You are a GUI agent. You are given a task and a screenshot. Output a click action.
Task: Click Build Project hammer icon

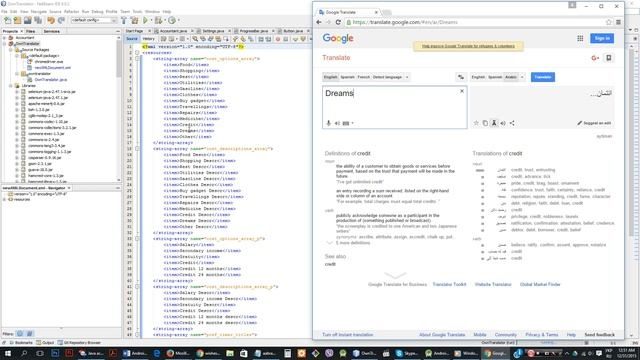(x=124, y=20)
